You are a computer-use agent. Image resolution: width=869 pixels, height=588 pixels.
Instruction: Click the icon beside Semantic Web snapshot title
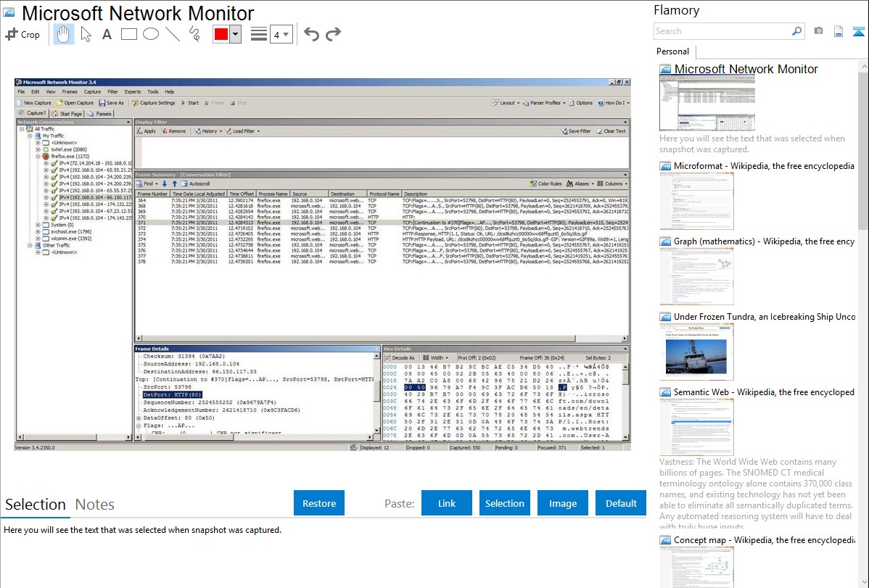pos(665,392)
